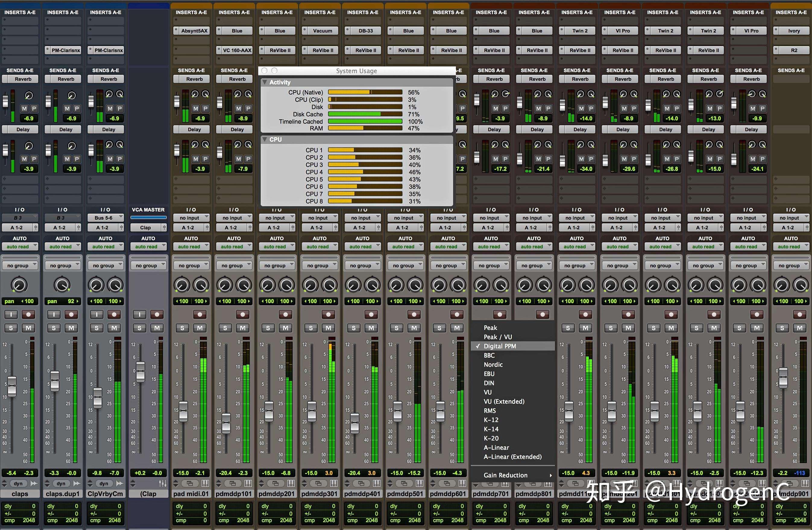Image resolution: width=812 pixels, height=530 pixels.
Task: Open the group selector on pdmddp101
Action: coord(234,265)
